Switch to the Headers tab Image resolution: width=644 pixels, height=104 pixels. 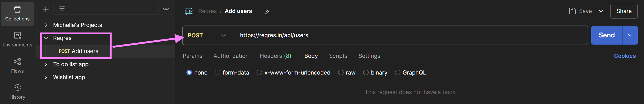pos(276,56)
